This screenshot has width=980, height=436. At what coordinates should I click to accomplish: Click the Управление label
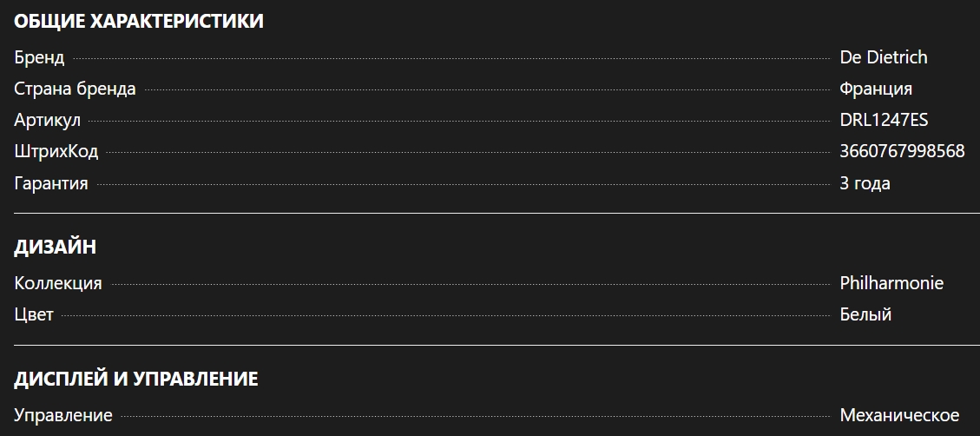click(x=63, y=415)
